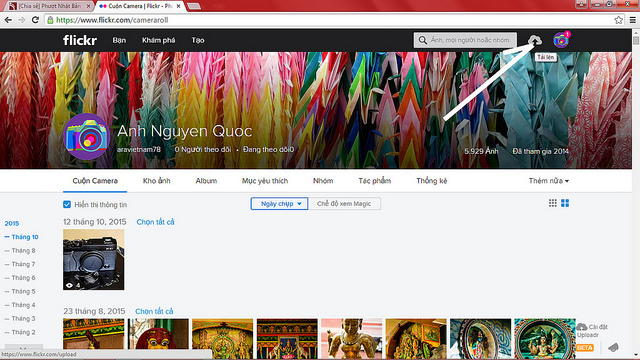Jump to Tháng 2 in timeline
640x360 pixels.
click(x=23, y=332)
